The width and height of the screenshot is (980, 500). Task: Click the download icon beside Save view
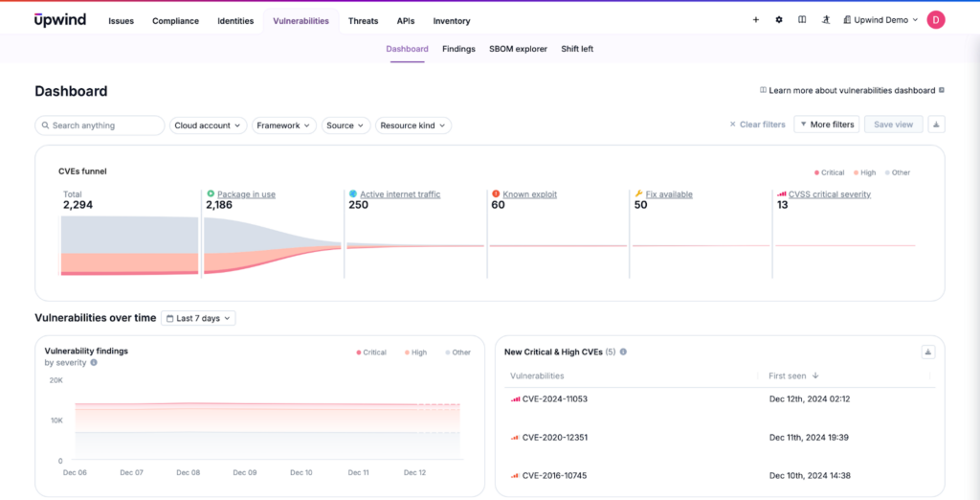pos(936,125)
